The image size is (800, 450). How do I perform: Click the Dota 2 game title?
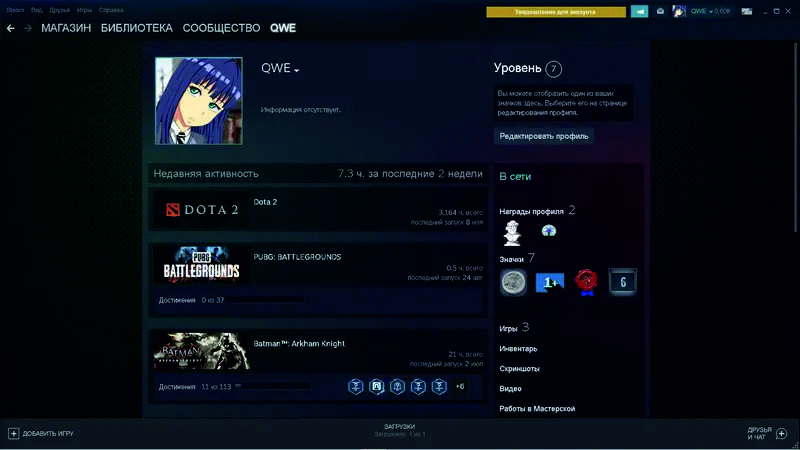click(x=265, y=202)
